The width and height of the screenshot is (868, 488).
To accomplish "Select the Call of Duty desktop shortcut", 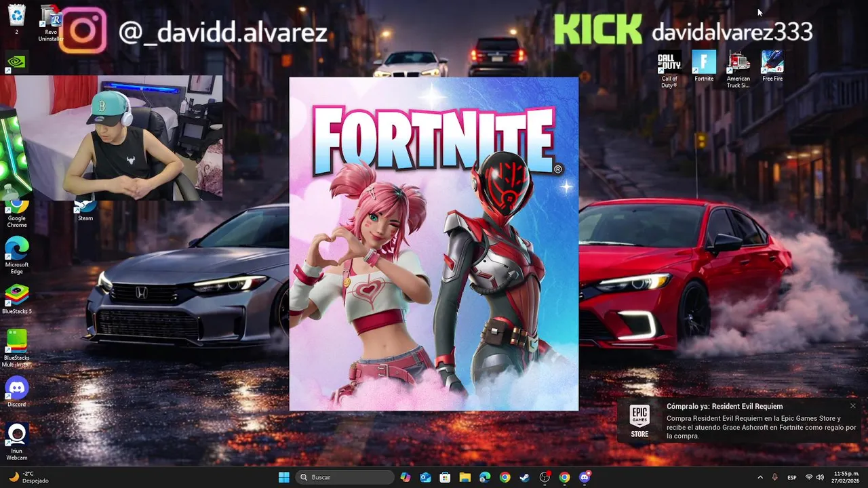I will click(x=669, y=70).
